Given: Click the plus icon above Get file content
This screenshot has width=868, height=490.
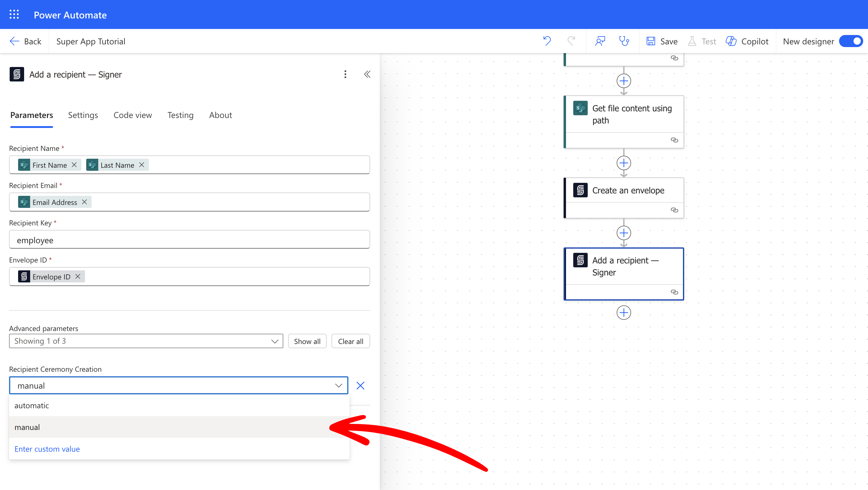Looking at the screenshot, I should (x=624, y=81).
